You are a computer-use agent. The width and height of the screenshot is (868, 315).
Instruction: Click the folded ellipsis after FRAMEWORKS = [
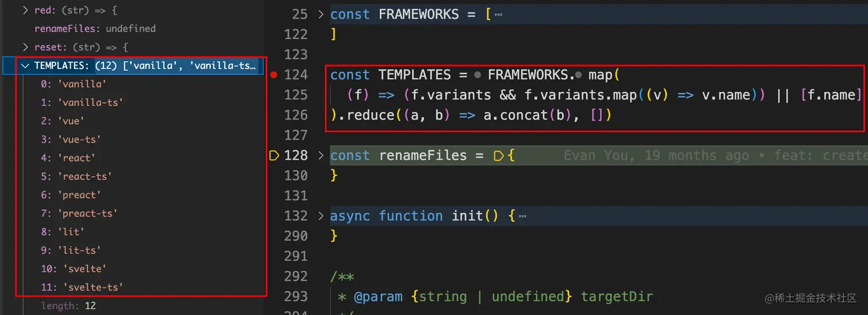pyautogui.click(x=498, y=15)
